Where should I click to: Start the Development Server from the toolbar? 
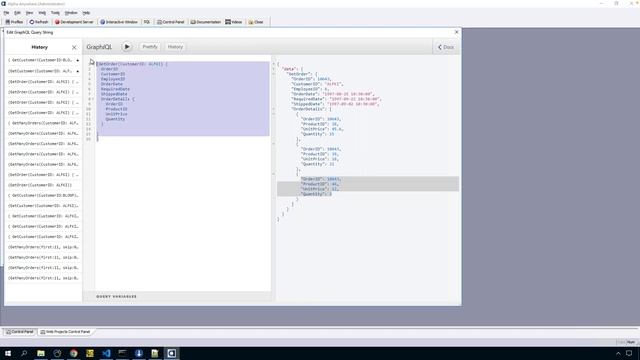pos(74,22)
